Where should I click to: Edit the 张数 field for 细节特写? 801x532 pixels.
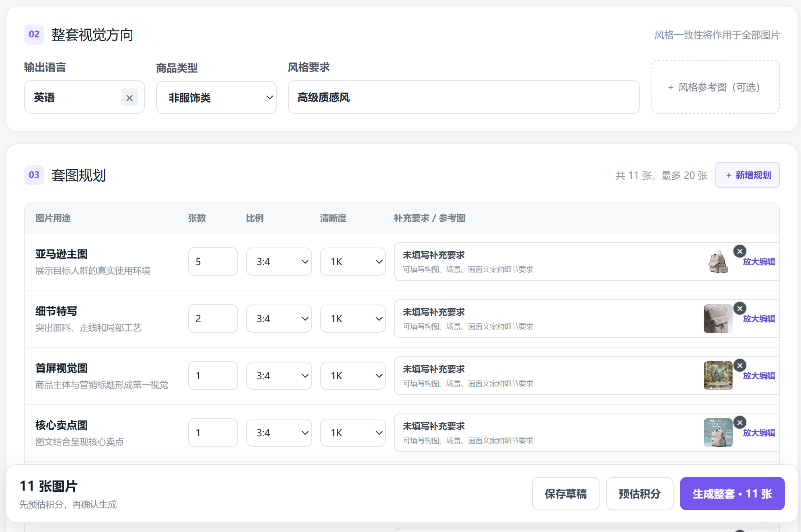pos(213,319)
